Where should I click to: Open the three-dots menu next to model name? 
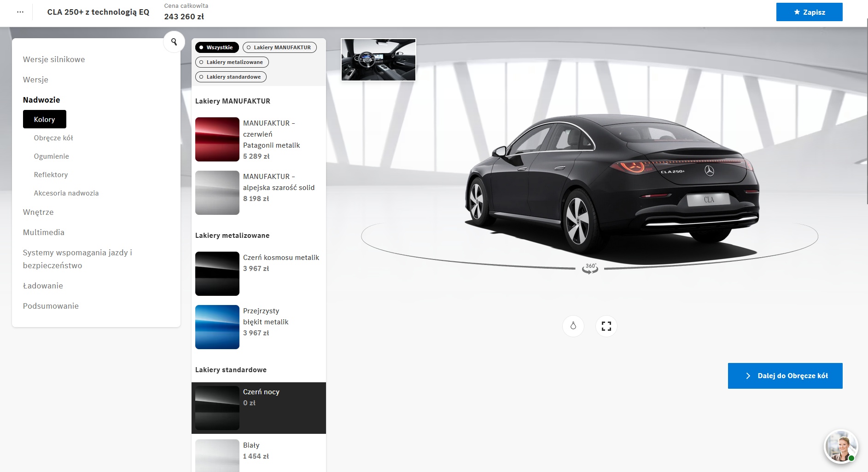tap(20, 12)
